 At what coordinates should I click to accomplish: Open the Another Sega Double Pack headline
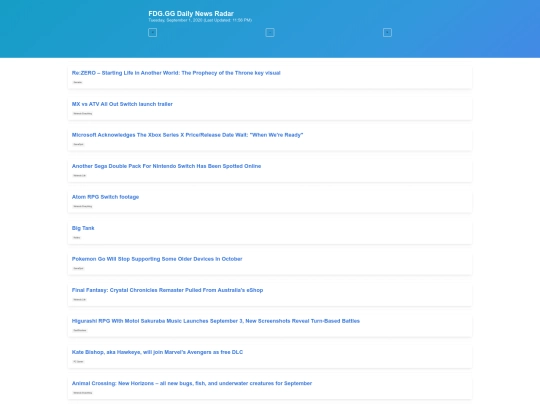pos(166,166)
